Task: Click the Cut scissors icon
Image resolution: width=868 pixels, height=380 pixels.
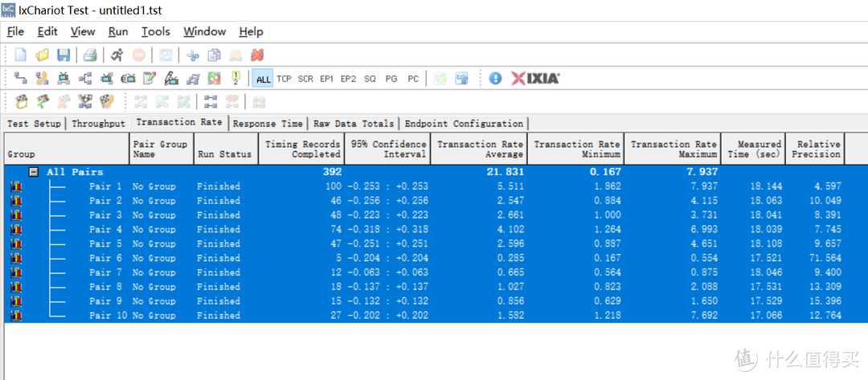Action: [x=192, y=55]
